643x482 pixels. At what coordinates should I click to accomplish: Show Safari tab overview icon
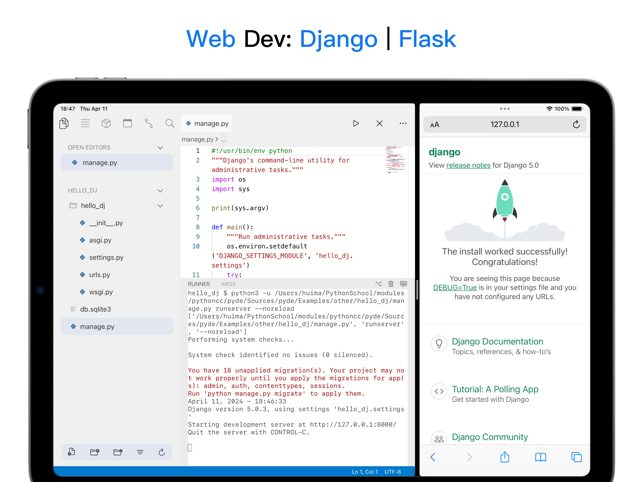click(x=577, y=457)
